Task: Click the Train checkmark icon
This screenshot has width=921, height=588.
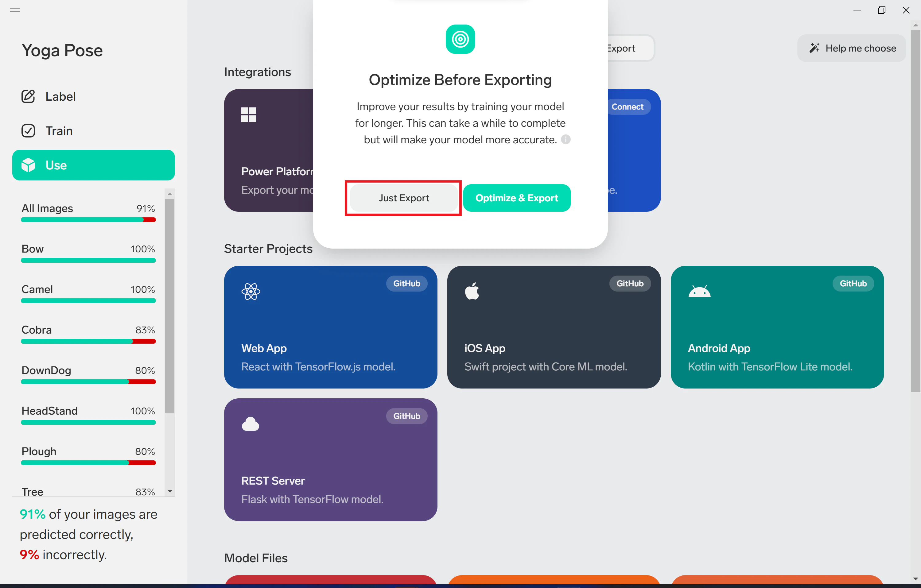Action: pyautogui.click(x=28, y=131)
